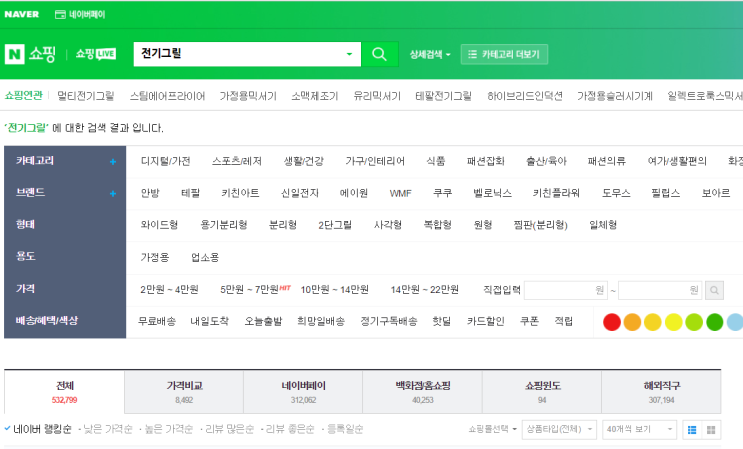Open the Naver Pay icon link
743x449 pixels.
click(80, 15)
